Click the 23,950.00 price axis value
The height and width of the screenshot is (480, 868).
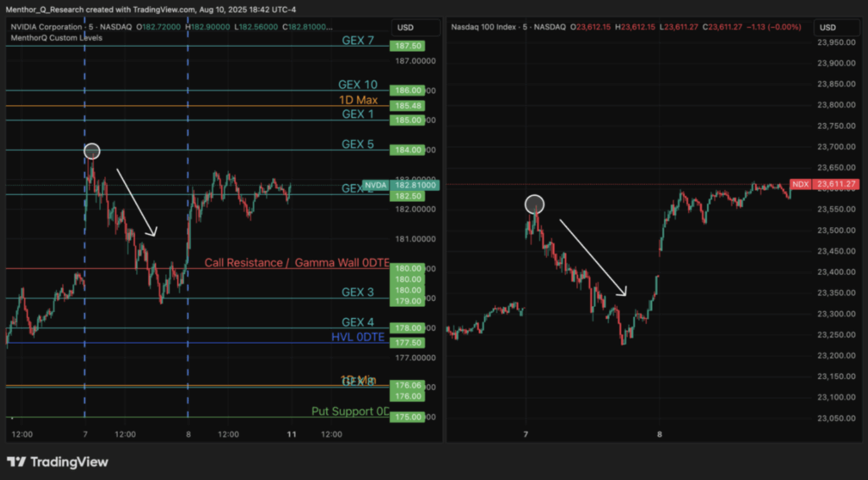tap(837, 42)
